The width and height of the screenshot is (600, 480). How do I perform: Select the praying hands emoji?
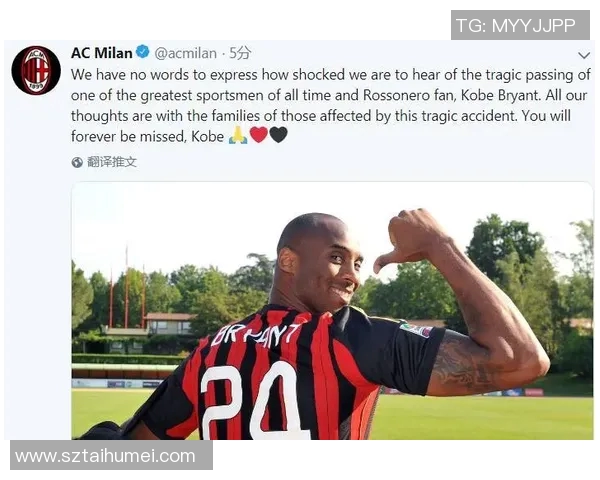(x=238, y=135)
